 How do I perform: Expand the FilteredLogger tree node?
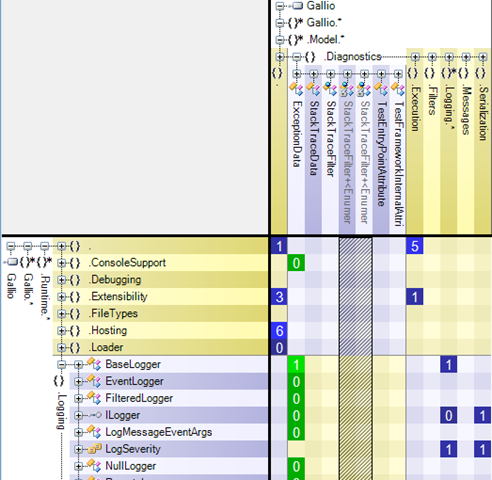pyautogui.click(x=78, y=398)
